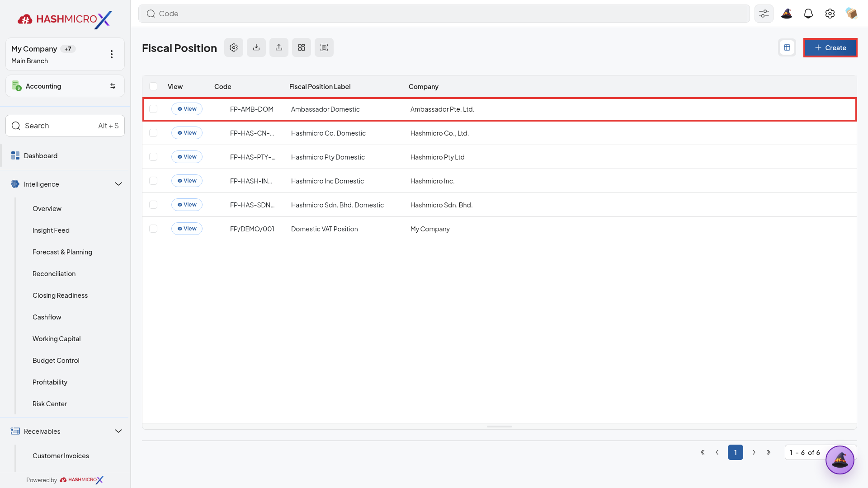Click View button for Hashmicro Sdn. Bhd. Domestic
The width and height of the screenshot is (868, 488).
click(187, 205)
